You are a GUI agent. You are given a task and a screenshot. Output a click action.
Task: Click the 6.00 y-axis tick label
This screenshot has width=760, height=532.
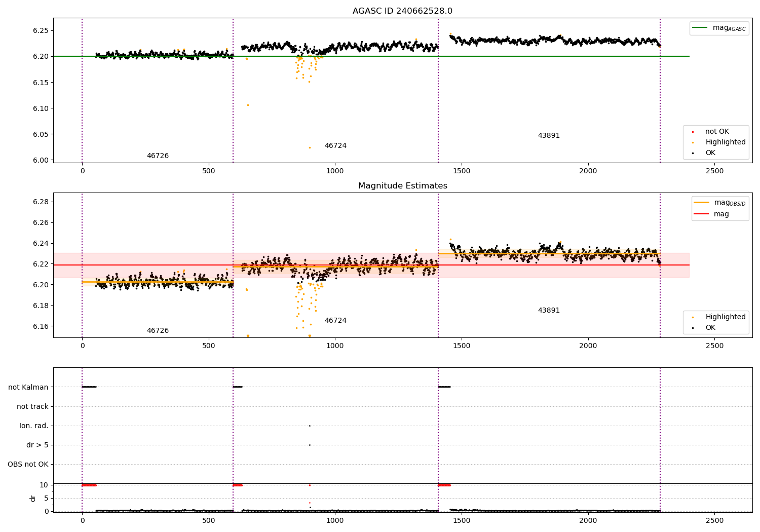[x=40, y=160]
